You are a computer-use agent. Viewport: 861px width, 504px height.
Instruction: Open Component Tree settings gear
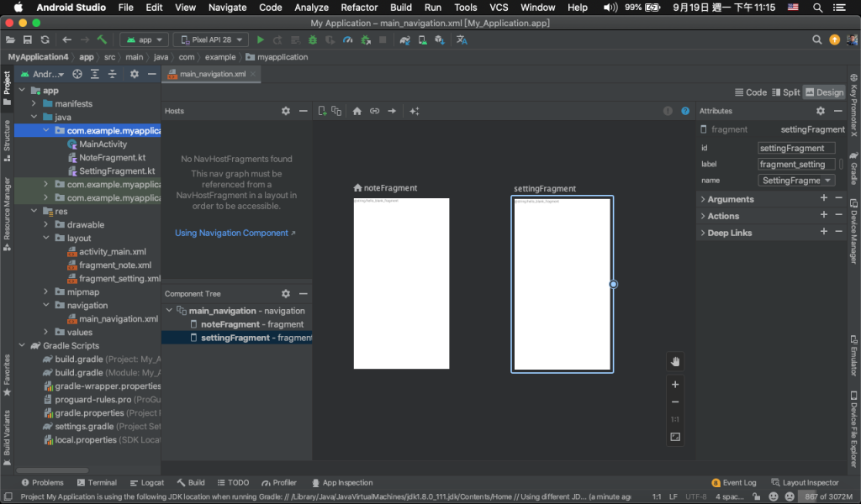(x=286, y=294)
